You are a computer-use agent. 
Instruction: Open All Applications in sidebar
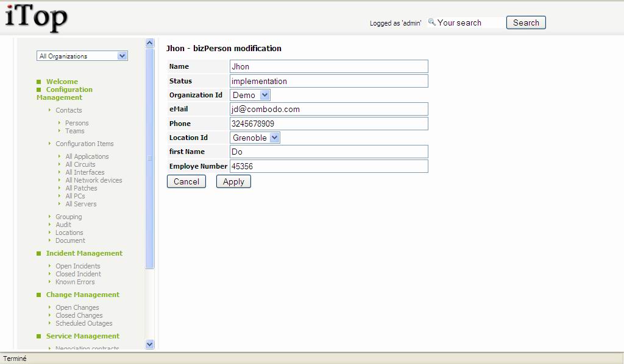coord(87,156)
